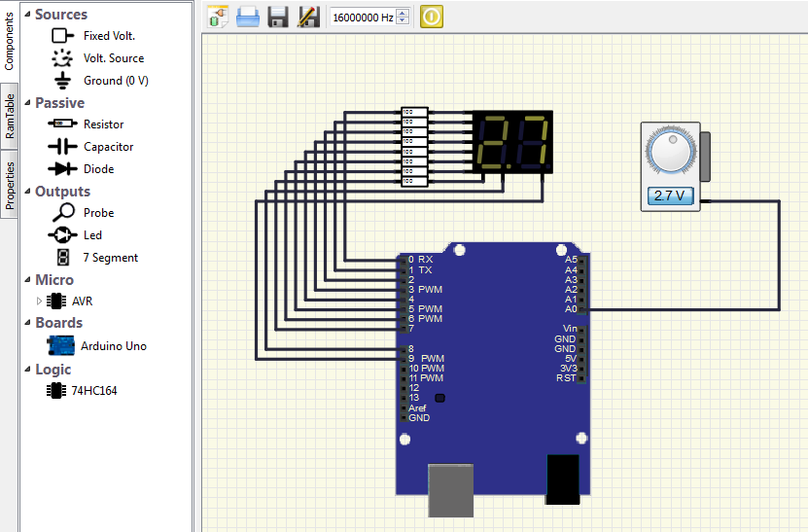808x532 pixels.
Task: Click the 16000000 Hz frequency field
Action: (x=366, y=18)
